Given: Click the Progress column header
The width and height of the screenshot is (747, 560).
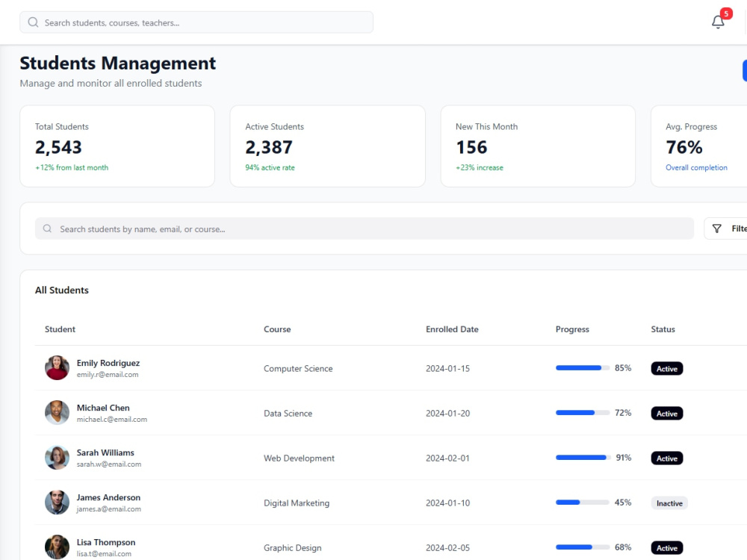Looking at the screenshot, I should tap(572, 329).
